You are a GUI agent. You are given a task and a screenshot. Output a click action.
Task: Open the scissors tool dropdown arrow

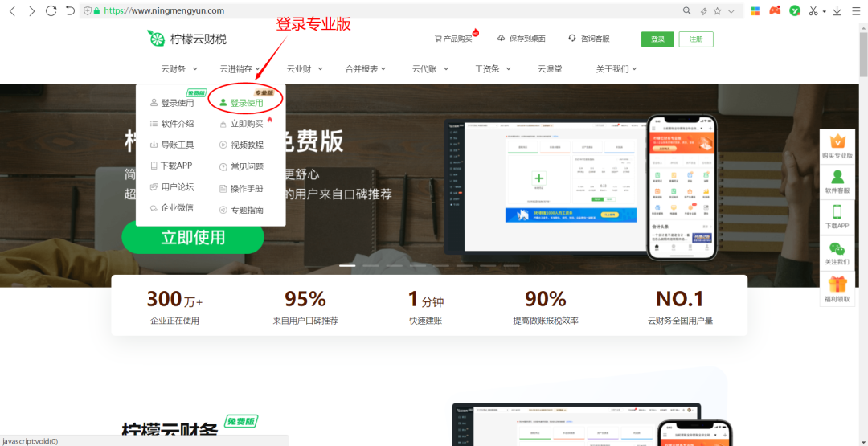point(825,11)
